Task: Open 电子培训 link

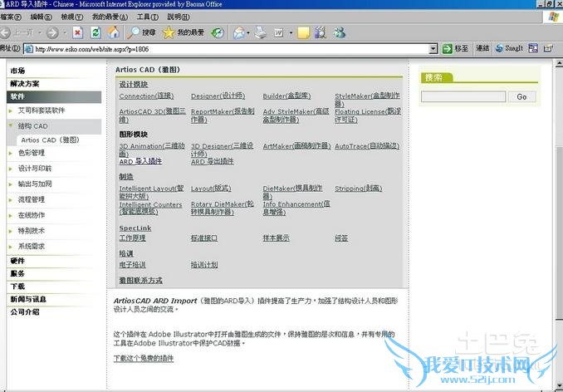Action: (x=132, y=265)
